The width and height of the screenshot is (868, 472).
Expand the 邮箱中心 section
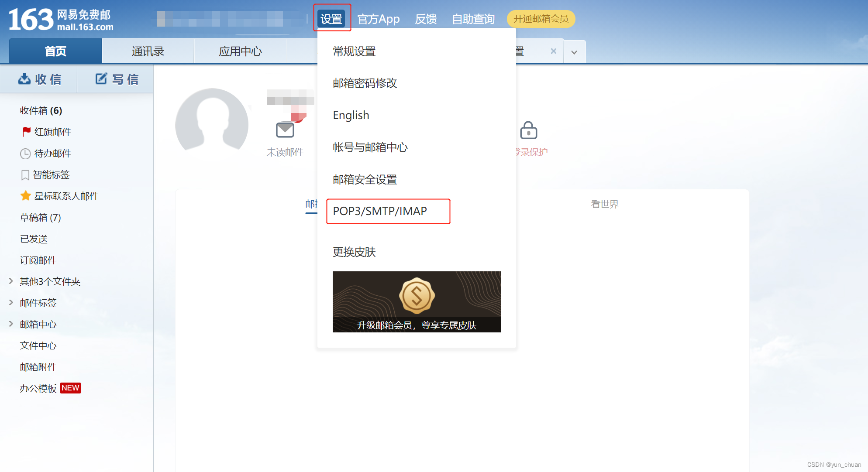tap(11, 324)
